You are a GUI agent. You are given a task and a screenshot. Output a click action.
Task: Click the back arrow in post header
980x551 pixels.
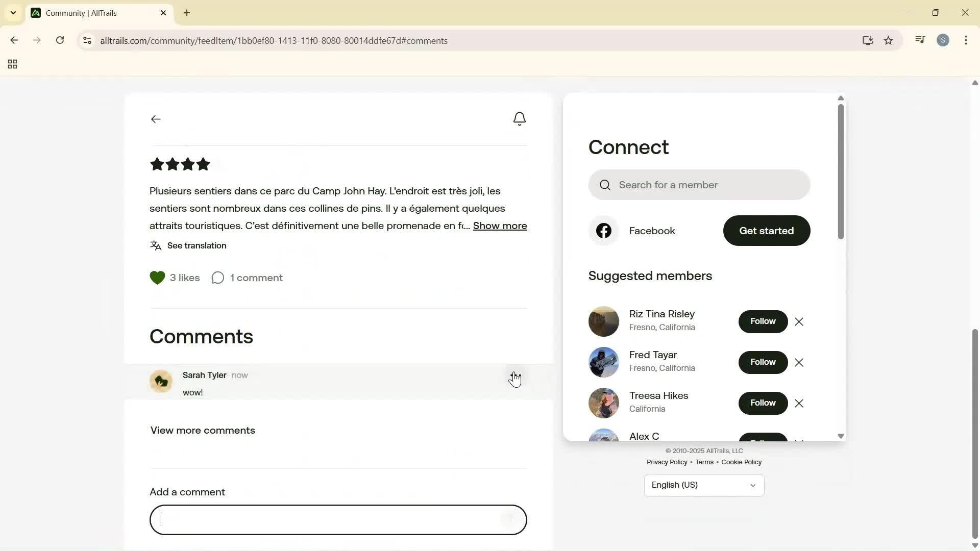coord(156,119)
